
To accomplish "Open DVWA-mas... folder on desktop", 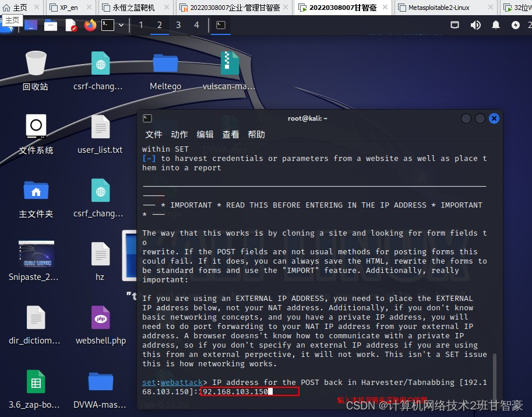I will click(100, 381).
